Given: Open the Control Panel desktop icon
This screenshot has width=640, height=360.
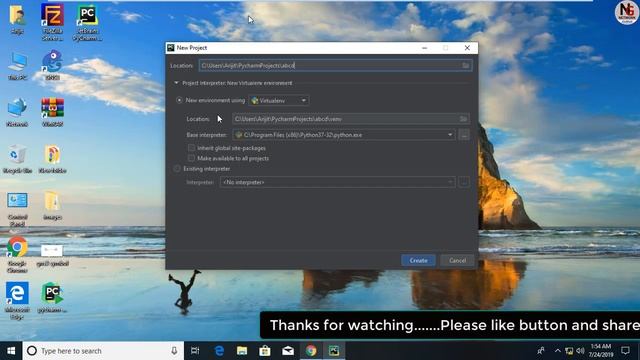Looking at the screenshot, I should coord(17,209).
